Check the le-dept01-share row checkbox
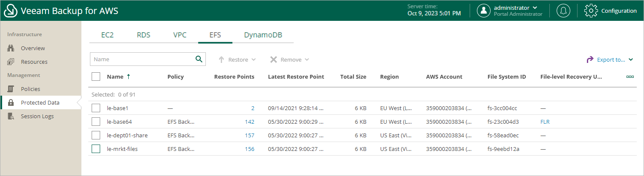 [x=96, y=135]
